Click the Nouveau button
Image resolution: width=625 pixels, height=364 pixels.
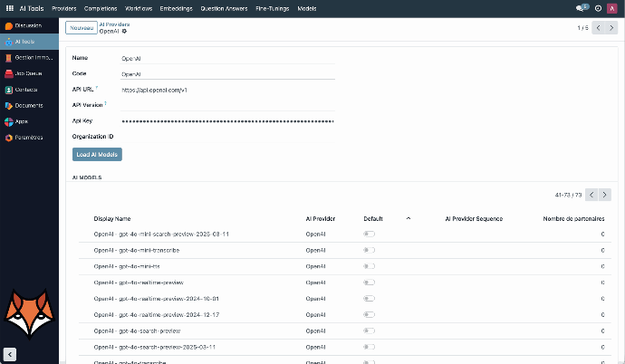pos(82,27)
